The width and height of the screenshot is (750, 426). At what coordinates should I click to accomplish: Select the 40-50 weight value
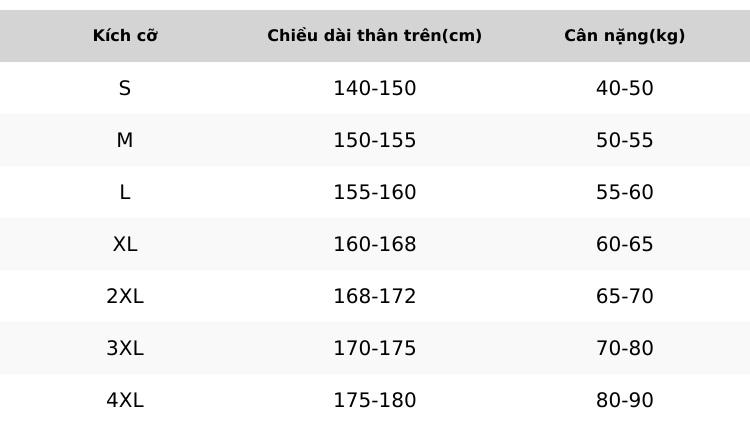coord(624,88)
